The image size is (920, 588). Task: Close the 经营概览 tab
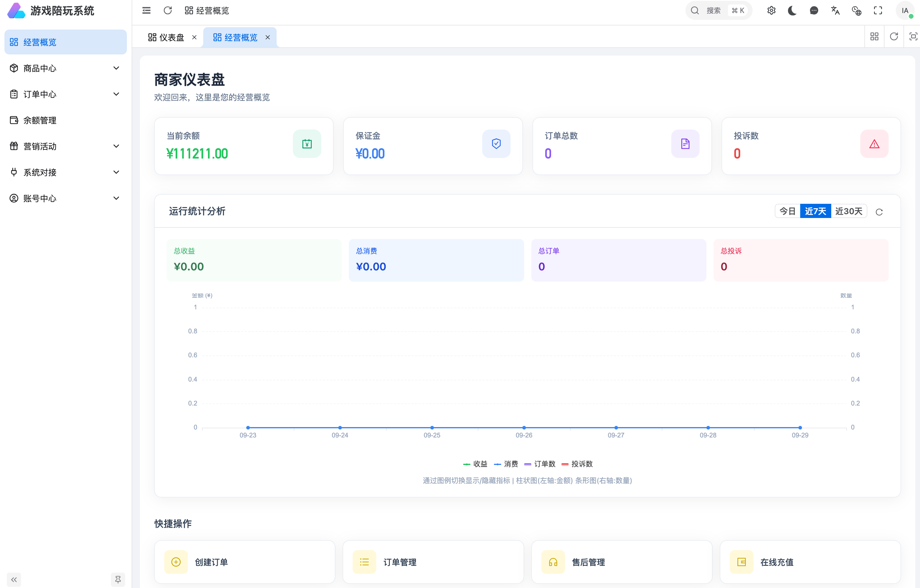pos(268,37)
